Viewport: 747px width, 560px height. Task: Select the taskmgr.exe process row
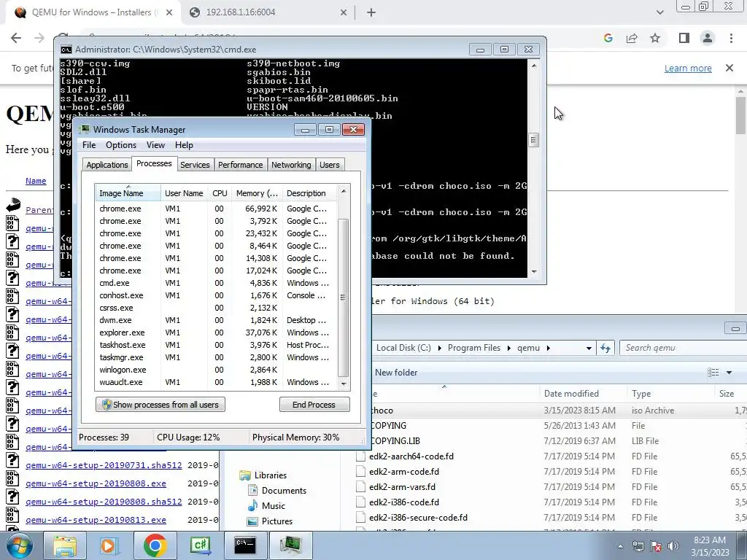(216, 357)
